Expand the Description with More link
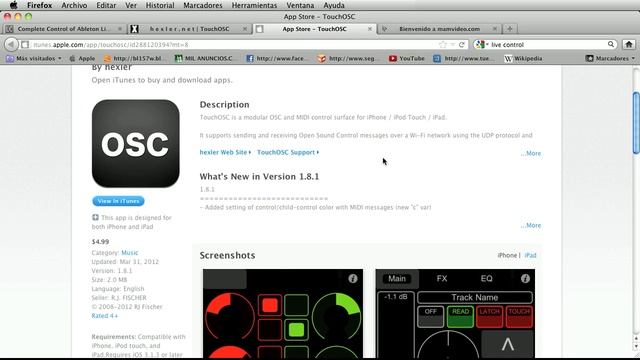 [x=531, y=153]
